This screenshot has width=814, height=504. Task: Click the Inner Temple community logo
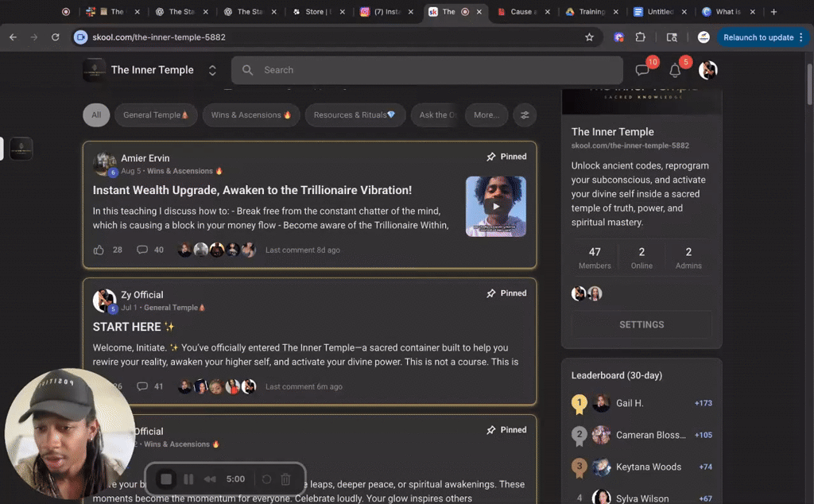coord(95,70)
